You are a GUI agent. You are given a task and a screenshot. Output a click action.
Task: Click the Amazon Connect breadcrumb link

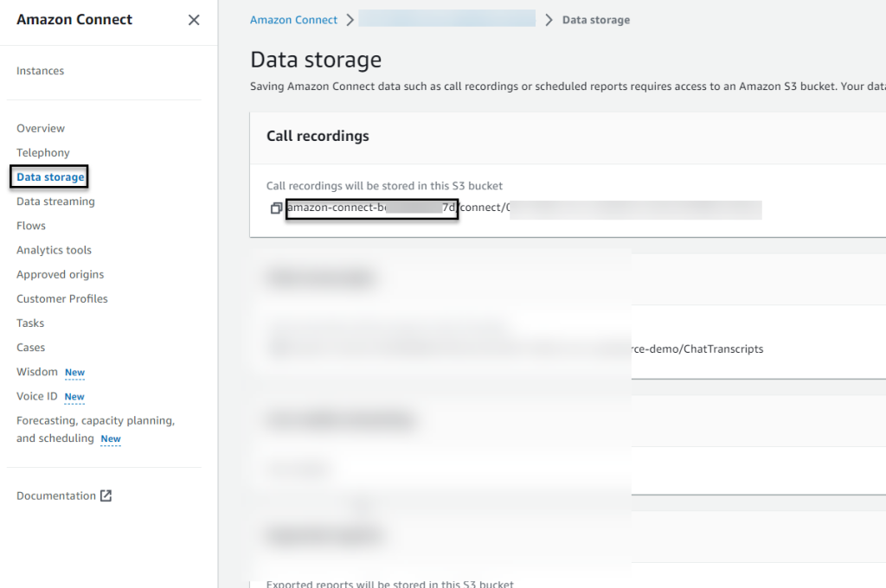click(x=293, y=20)
